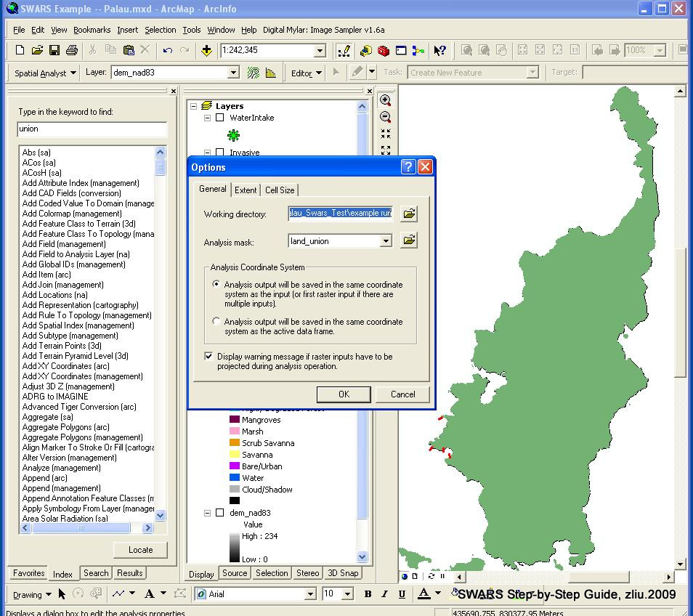Viewport: 693px width, 616px height.
Task: Open the Editor dropdown menu
Action: point(307,73)
